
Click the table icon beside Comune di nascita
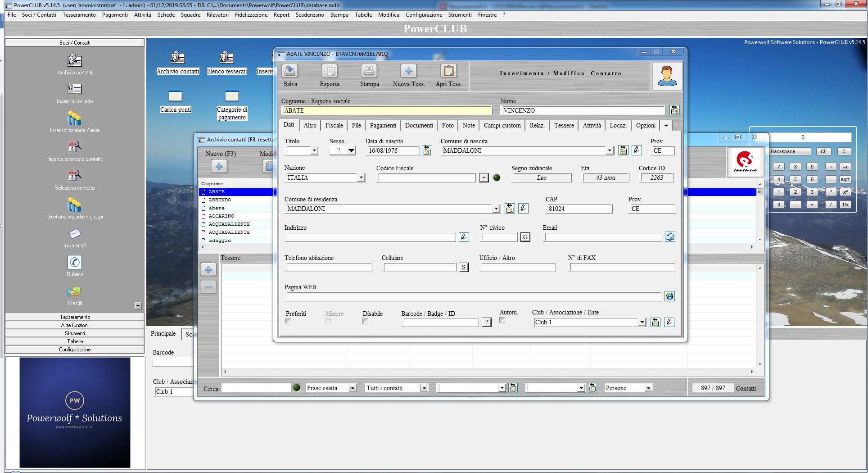coord(623,150)
